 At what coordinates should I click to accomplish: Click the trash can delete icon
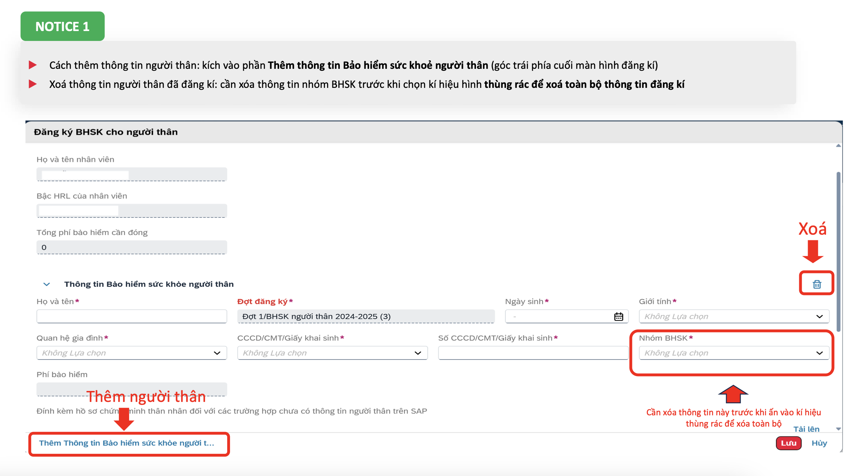[x=817, y=284]
